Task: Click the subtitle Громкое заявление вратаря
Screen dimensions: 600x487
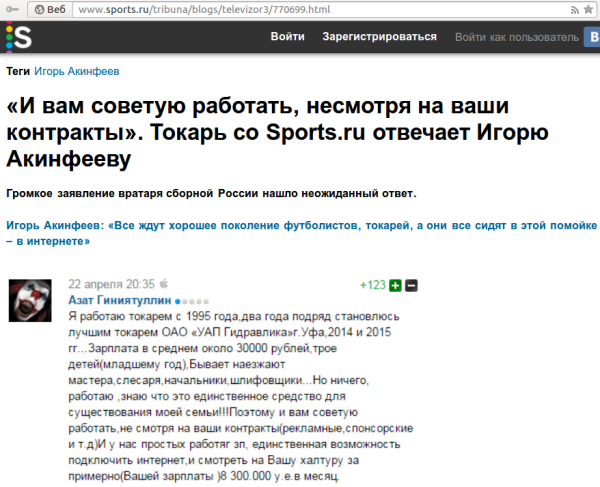Action: (x=211, y=194)
